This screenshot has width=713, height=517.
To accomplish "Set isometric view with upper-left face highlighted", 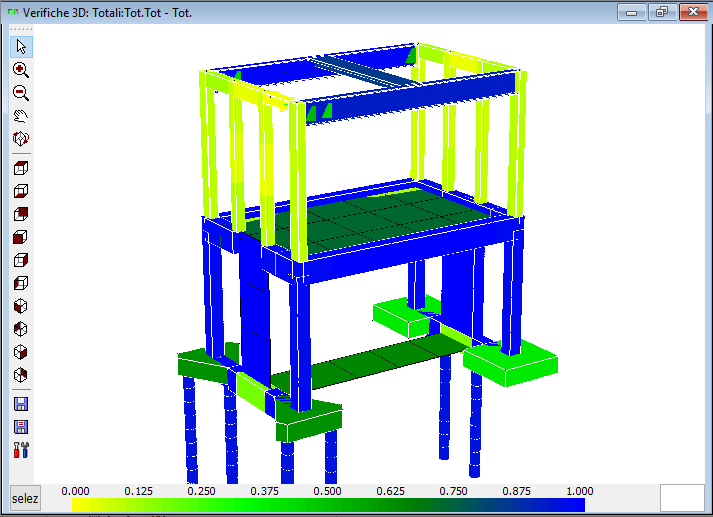I will 21,329.
